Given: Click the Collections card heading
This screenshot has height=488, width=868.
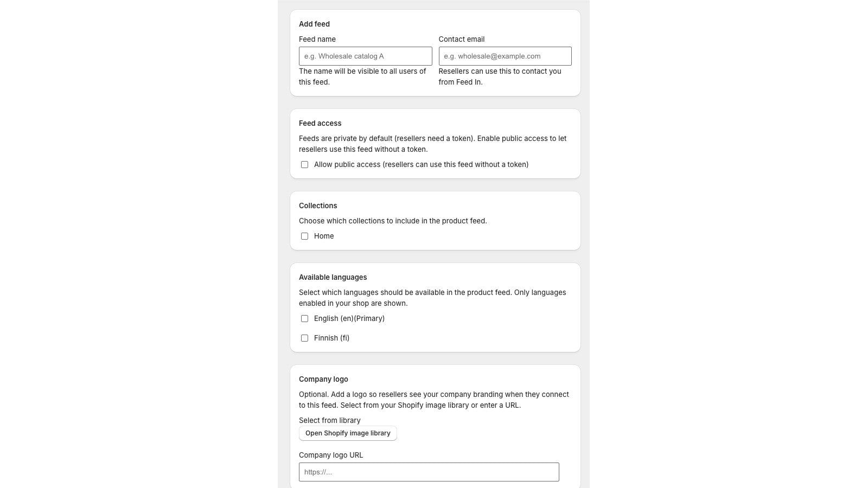Looking at the screenshot, I should (x=318, y=206).
